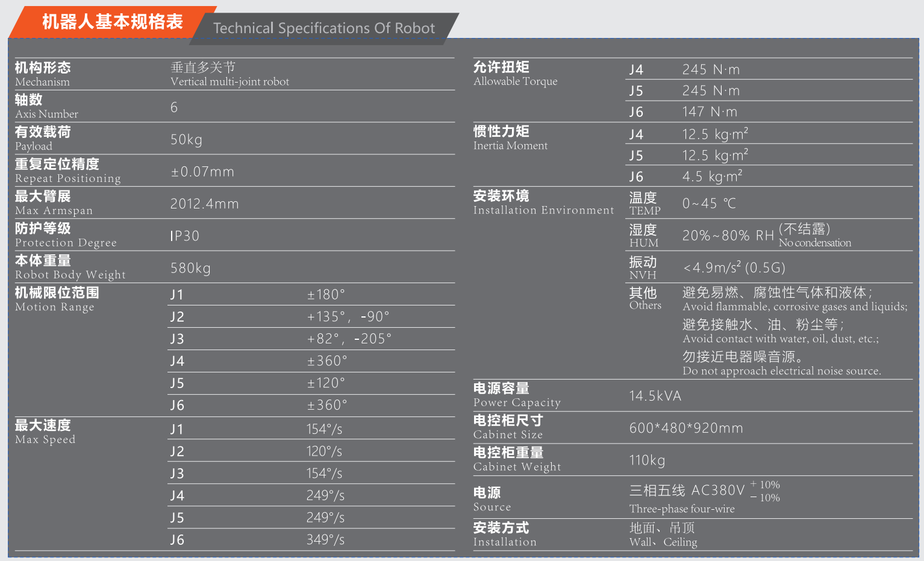Image resolution: width=924 pixels, height=561 pixels.
Task: Select the J6 allowable torque 147 N·m
Action: pyautogui.click(x=710, y=112)
